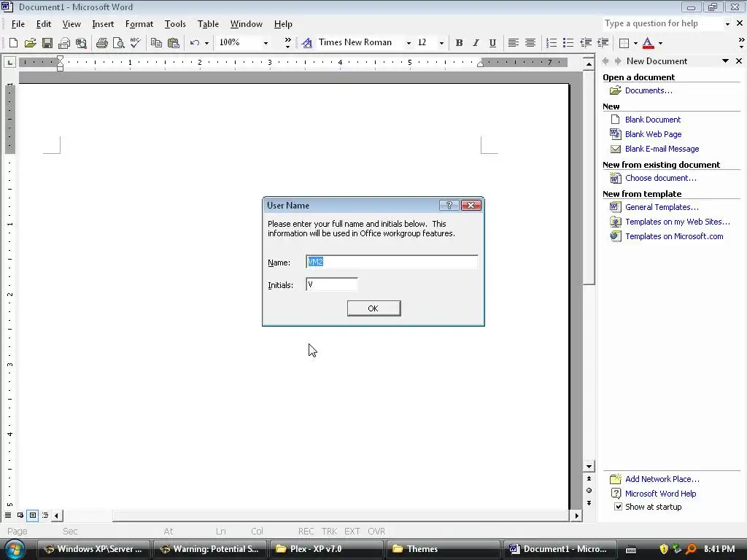
Task: Open the Table menu
Action: pyautogui.click(x=208, y=24)
